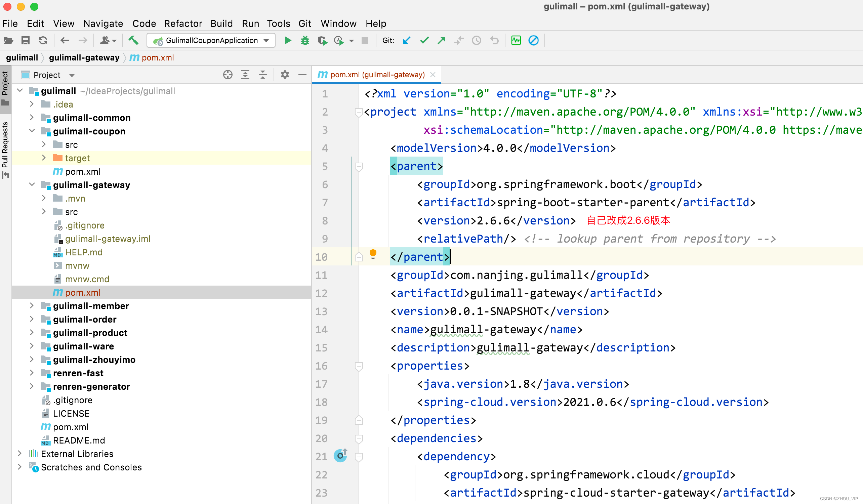Expand the gulimall-member module
The image size is (863, 504).
(x=32, y=305)
